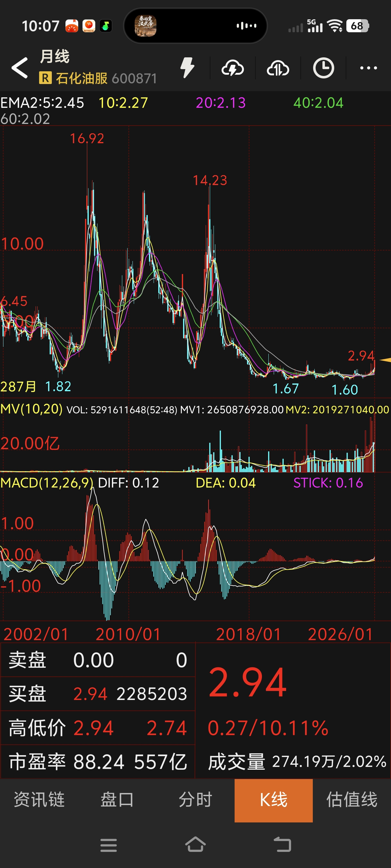The height and width of the screenshot is (868, 391).
Task: Tap the bottom navigation menu lines icon
Action: (109, 845)
